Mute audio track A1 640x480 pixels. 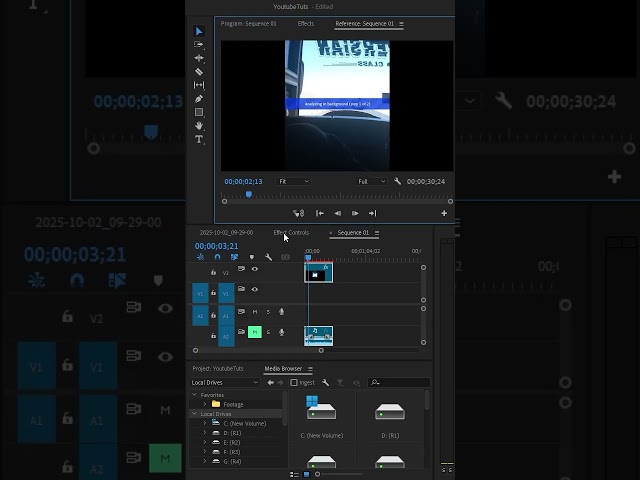255,312
